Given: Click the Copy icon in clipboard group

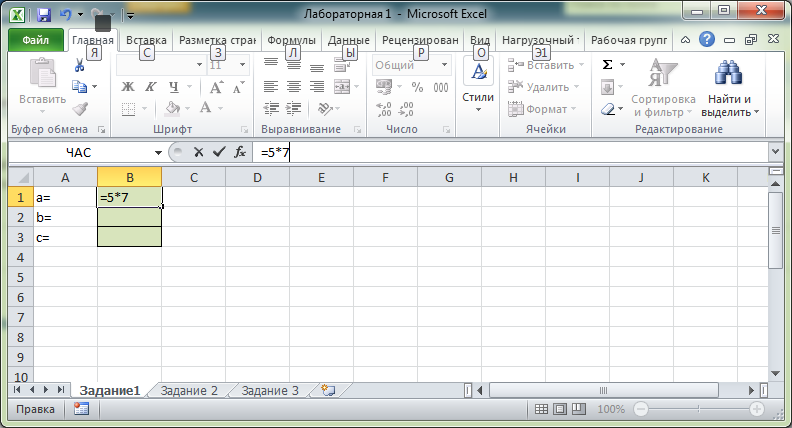Looking at the screenshot, I should pyautogui.click(x=79, y=87).
